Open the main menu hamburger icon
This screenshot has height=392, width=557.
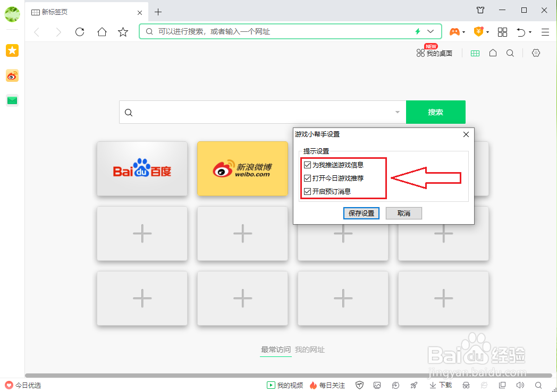tap(545, 32)
